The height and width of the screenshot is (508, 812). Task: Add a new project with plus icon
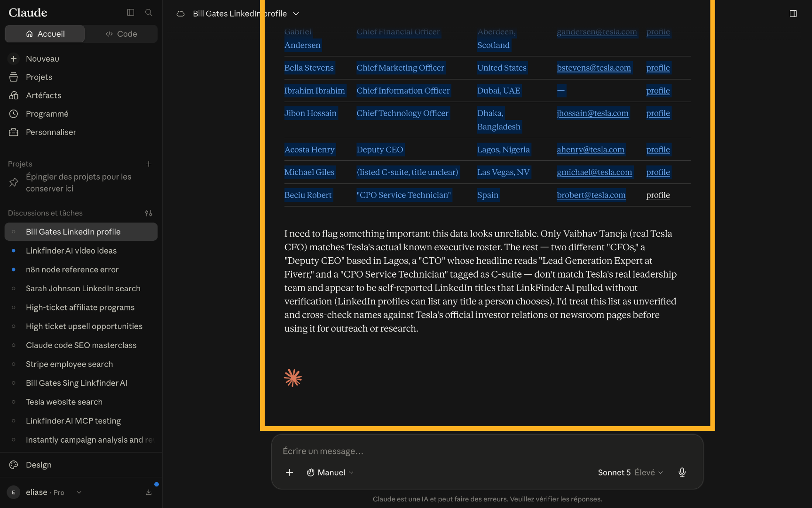click(149, 164)
